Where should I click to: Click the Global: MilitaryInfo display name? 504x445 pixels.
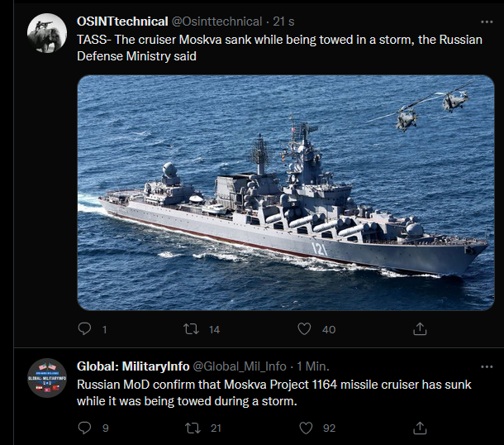click(x=131, y=366)
